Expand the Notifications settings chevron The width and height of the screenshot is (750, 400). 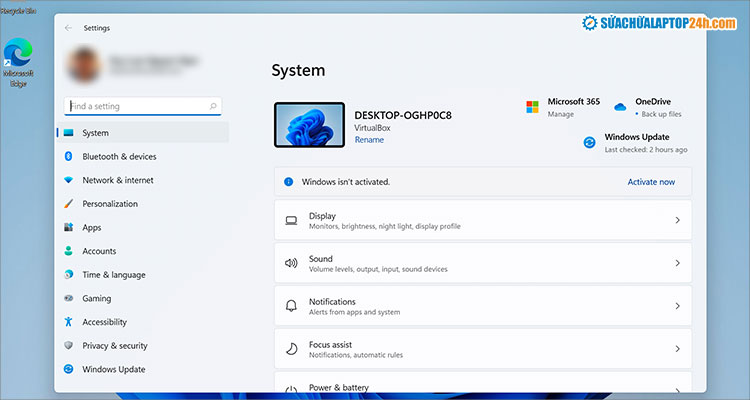pyautogui.click(x=677, y=306)
